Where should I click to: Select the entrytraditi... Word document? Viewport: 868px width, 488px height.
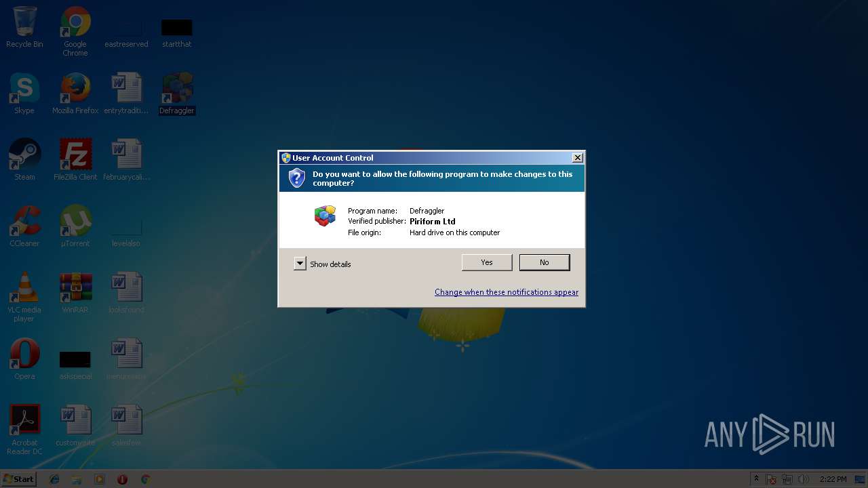pyautogui.click(x=126, y=94)
